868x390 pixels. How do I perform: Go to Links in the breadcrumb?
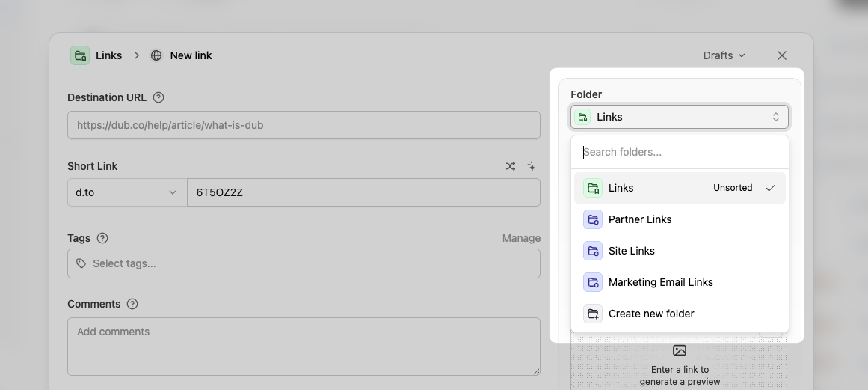coord(108,55)
